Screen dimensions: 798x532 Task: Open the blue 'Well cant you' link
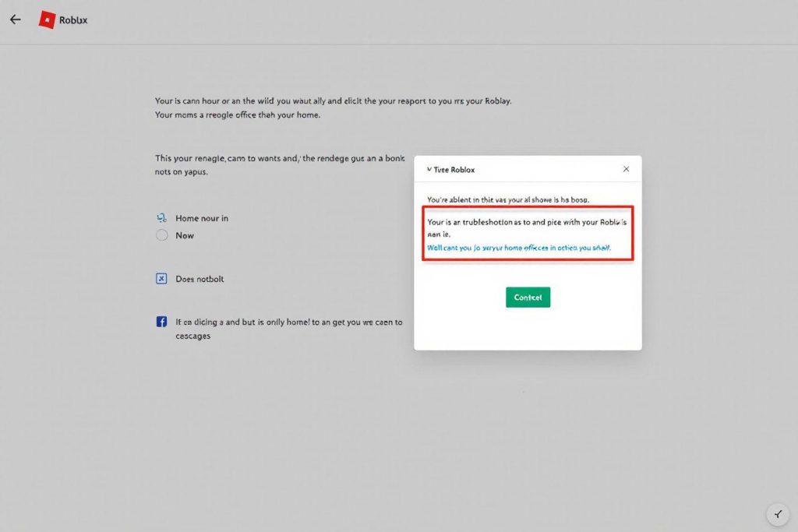[519, 248]
